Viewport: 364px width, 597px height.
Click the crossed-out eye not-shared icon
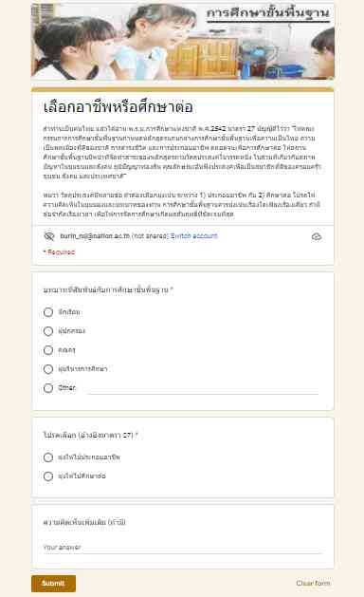tap(49, 236)
